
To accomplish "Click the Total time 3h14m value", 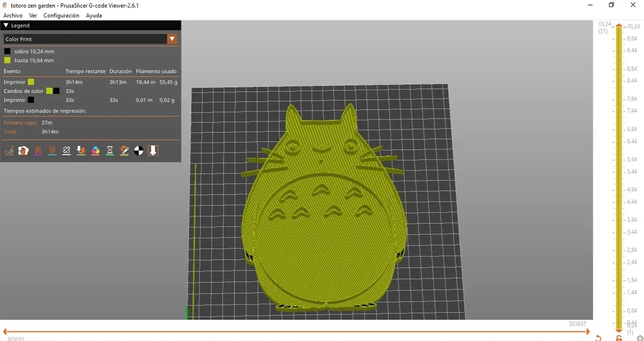I will (x=50, y=131).
